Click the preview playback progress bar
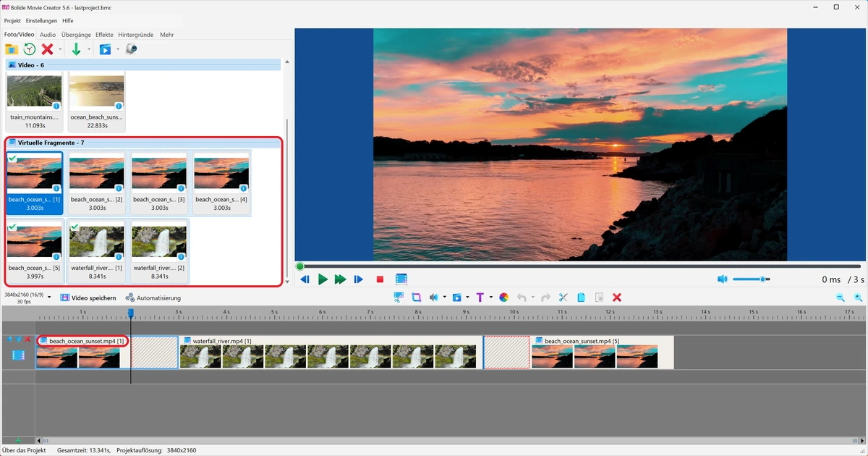This screenshot has width=868, height=456. tap(579, 266)
